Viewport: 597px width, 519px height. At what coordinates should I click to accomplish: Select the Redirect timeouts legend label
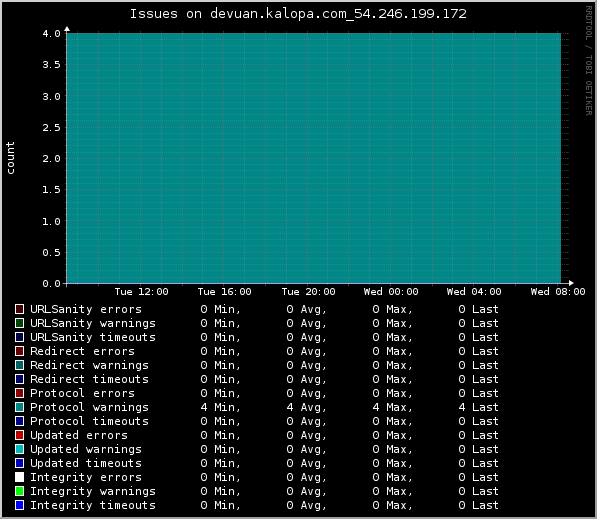(89, 379)
